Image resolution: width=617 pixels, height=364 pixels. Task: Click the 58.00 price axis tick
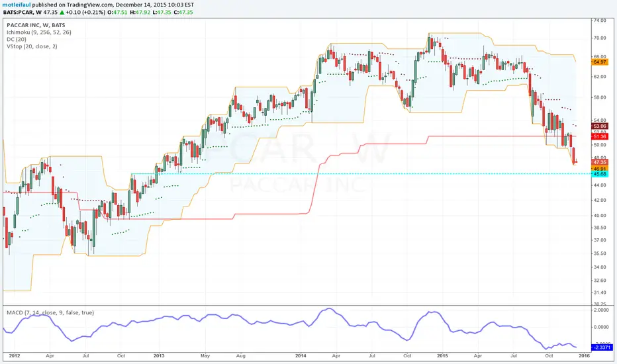point(600,97)
